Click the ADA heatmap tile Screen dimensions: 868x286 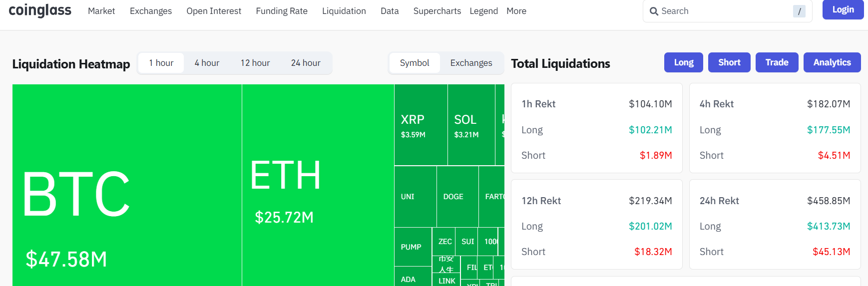413,277
